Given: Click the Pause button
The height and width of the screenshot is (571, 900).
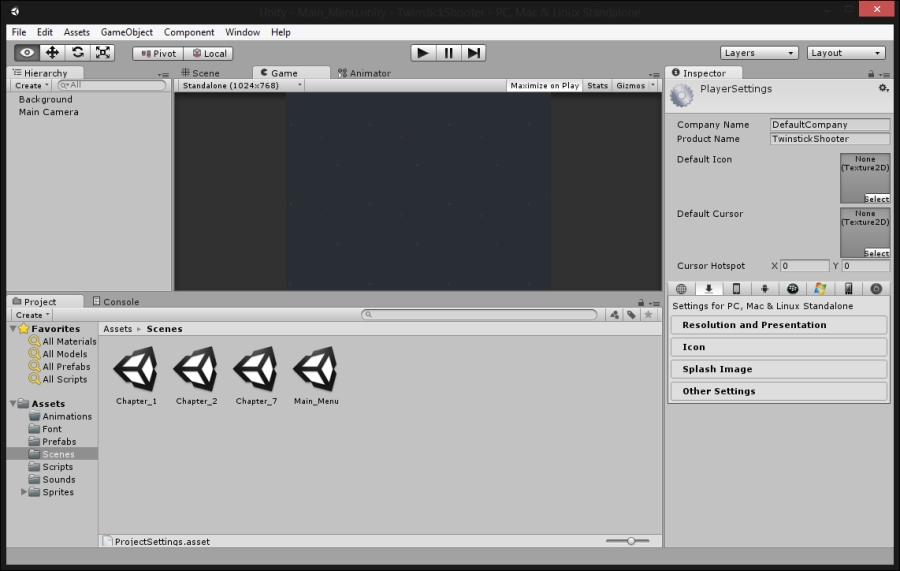Looking at the screenshot, I should pyautogui.click(x=448, y=53).
